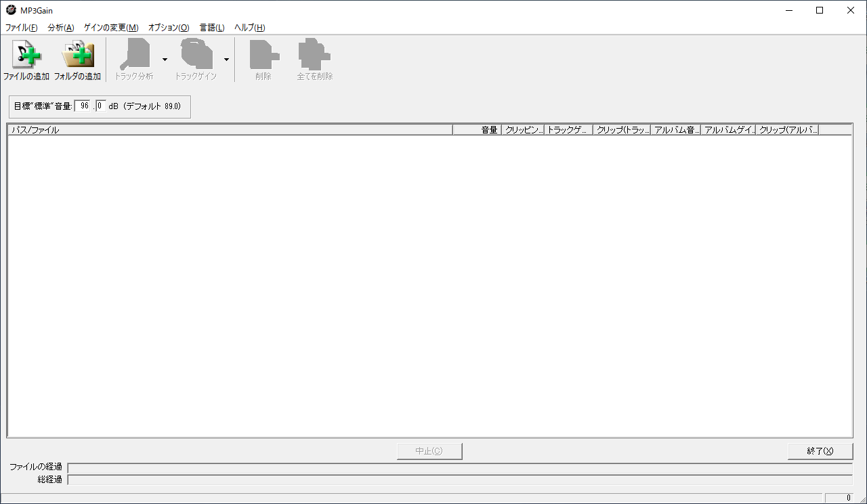Click the クリップ(トラッ.. column header

click(622, 130)
